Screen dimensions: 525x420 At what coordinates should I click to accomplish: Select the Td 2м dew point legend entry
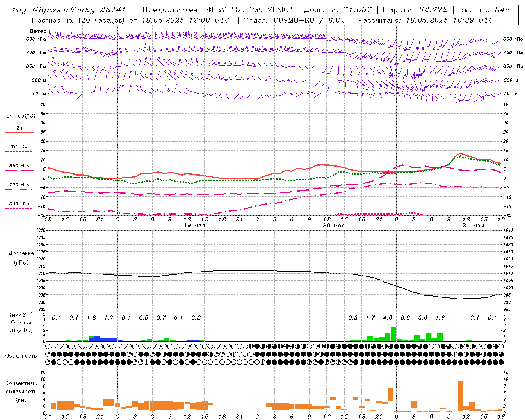pos(19,146)
